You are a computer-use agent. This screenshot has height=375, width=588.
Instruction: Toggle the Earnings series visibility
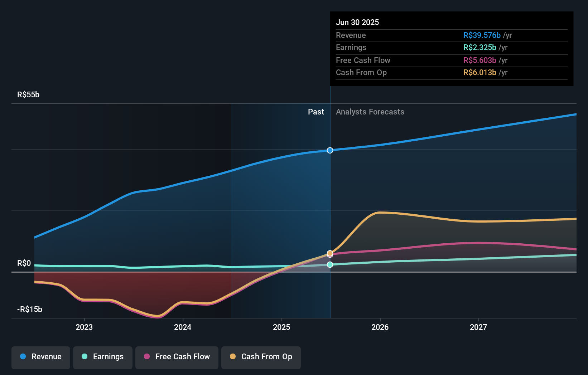102,357
